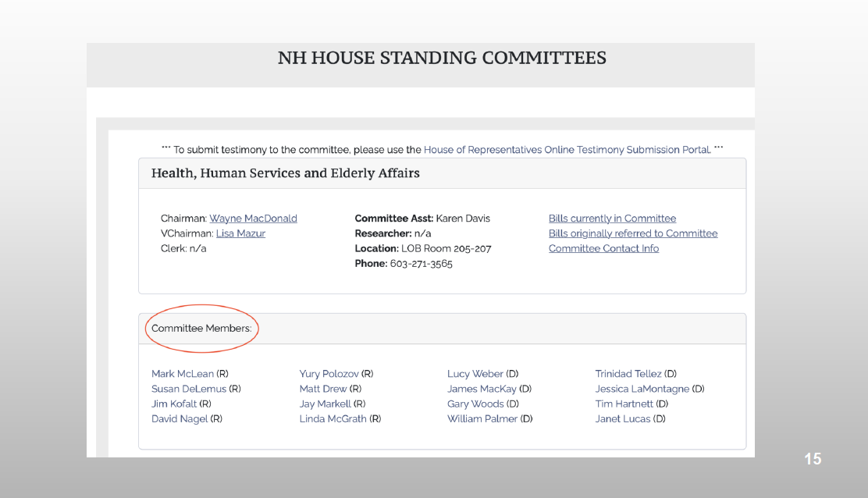868x498 pixels.
Task: Click Janet Lucas's name
Action: click(x=623, y=419)
